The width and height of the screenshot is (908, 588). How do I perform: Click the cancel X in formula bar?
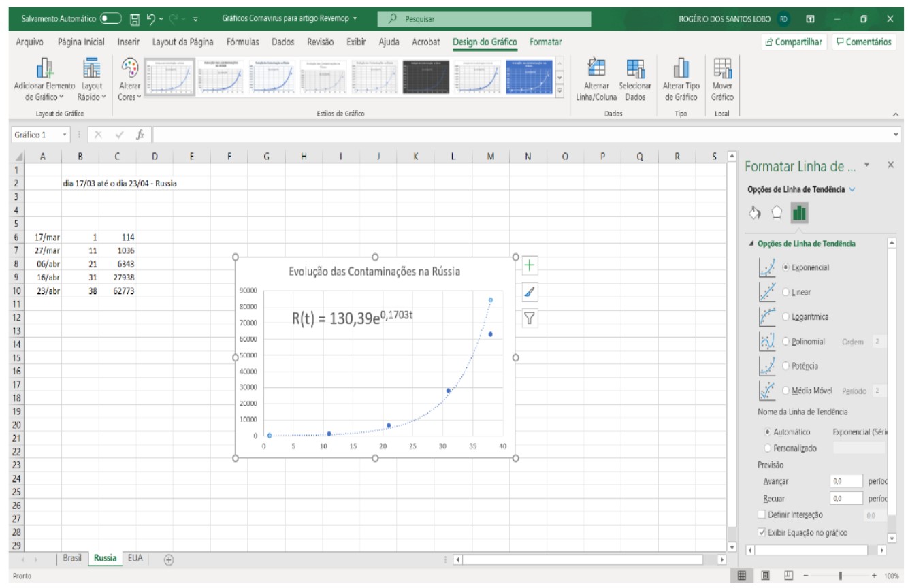point(99,135)
